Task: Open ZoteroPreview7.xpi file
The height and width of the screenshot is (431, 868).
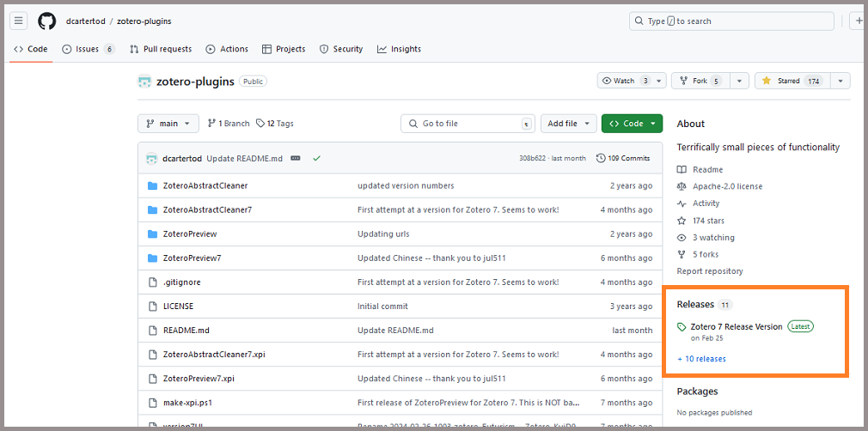Action: 199,379
